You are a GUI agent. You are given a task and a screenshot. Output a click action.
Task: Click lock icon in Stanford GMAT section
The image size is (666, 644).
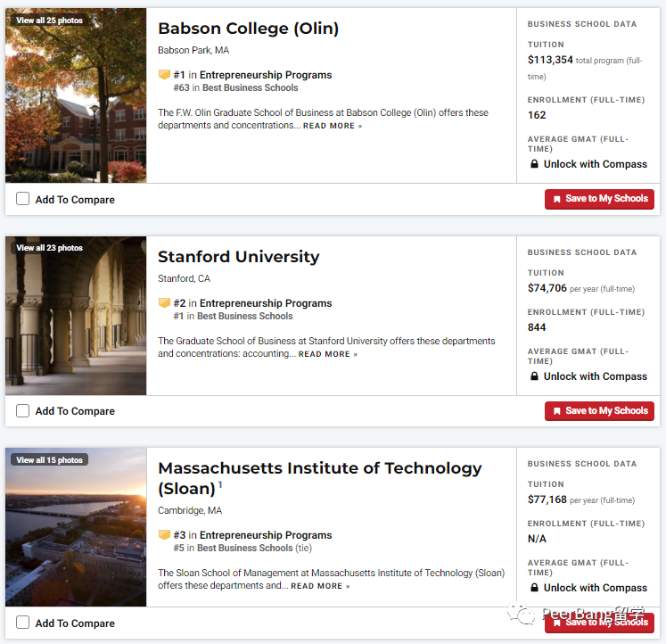click(534, 376)
